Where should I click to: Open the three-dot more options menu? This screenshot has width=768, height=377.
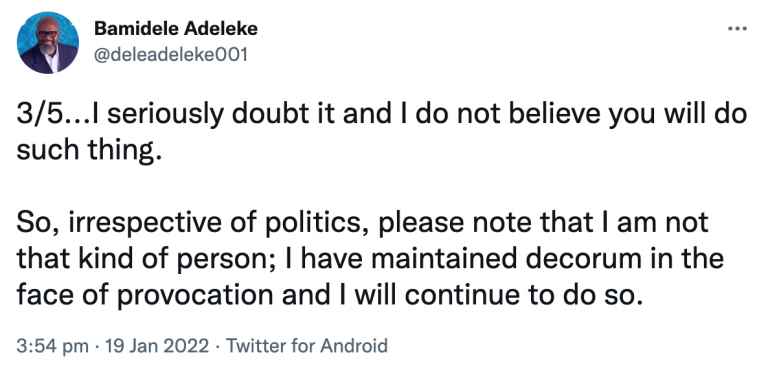click(737, 29)
